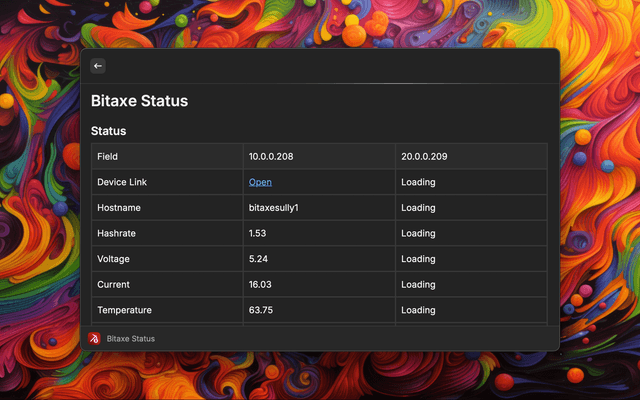Select the Field column header
Viewport: 640px width, 400px height.
coord(107,157)
